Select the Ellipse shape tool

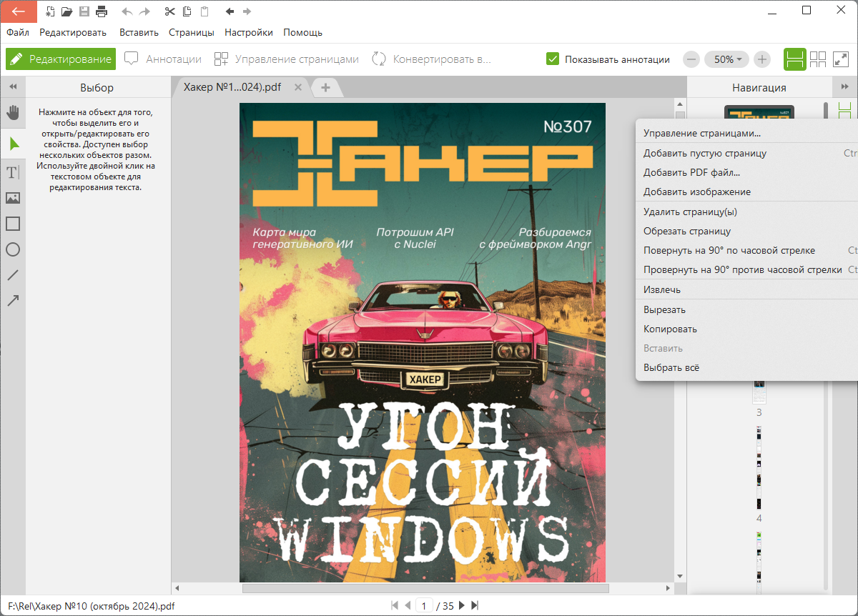coord(13,249)
